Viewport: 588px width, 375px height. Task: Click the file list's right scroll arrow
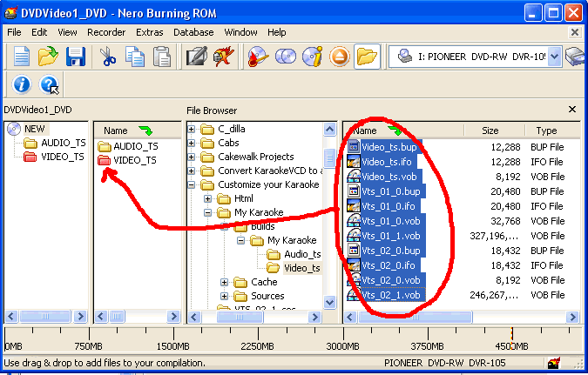coord(572,318)
